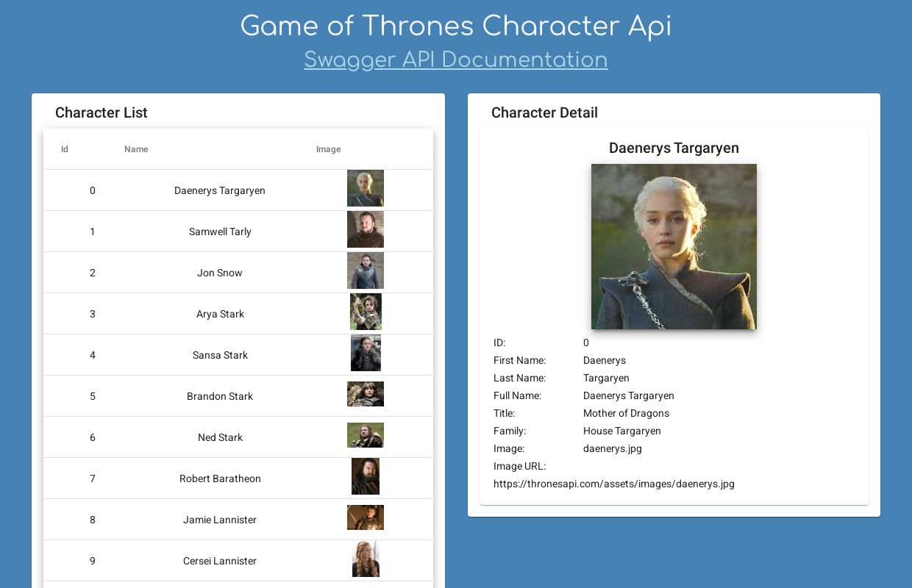Click id cell 1 in the list
This screenshot has width=912, height=588.
[x=93, y=232]
